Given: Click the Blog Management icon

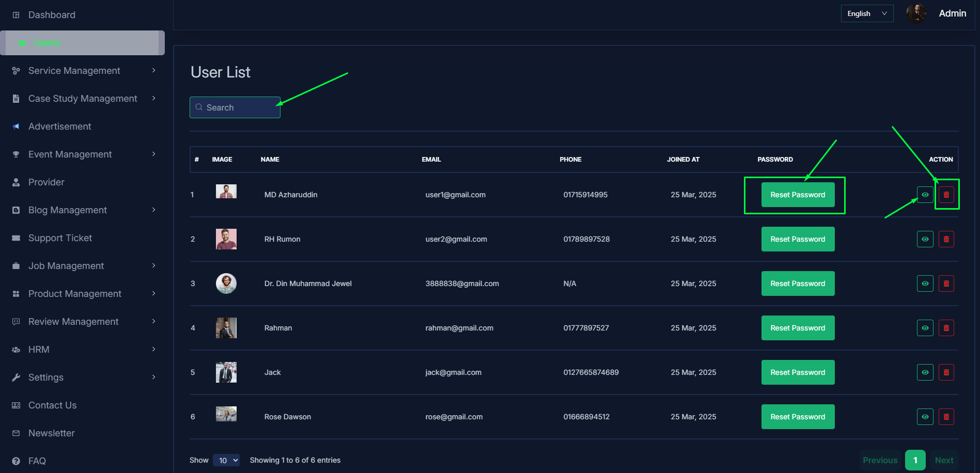Looking at the screenshot, I should tap(16, 210).
